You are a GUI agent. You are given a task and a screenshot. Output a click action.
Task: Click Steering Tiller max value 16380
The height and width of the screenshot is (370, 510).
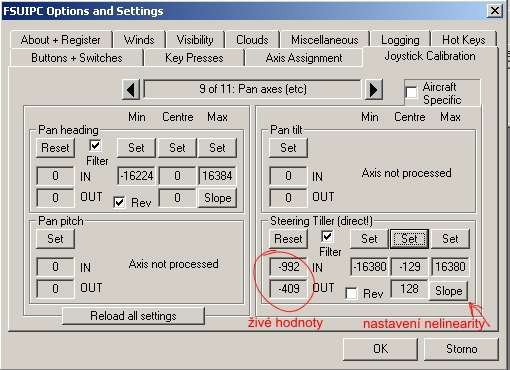click(x=450, y=267)
